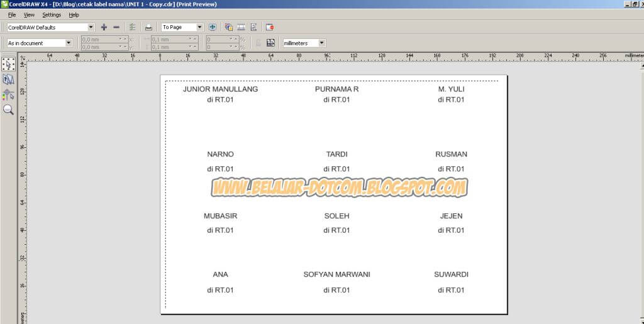Open the Settings menu

52,14
